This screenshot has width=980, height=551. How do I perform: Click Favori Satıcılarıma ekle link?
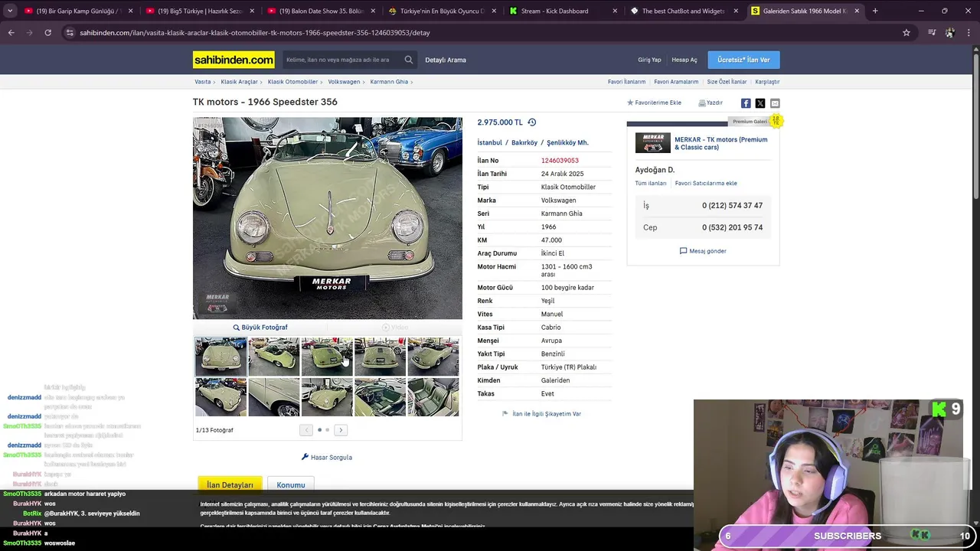click(706, 184)
